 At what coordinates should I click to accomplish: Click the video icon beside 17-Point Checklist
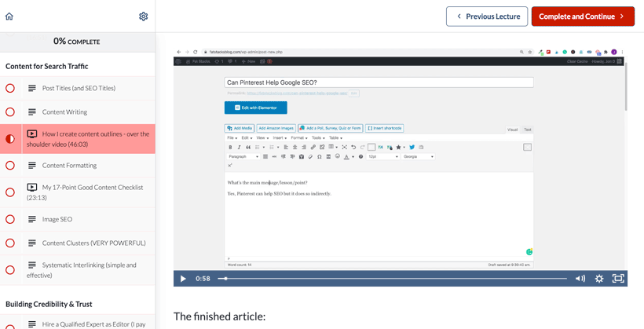point(32,188)
